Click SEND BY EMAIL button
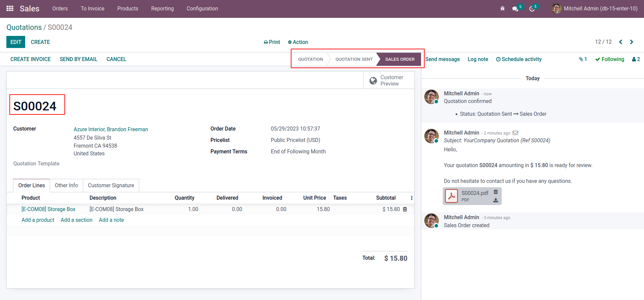Viewport: 644px width, 300px height. 78,59
